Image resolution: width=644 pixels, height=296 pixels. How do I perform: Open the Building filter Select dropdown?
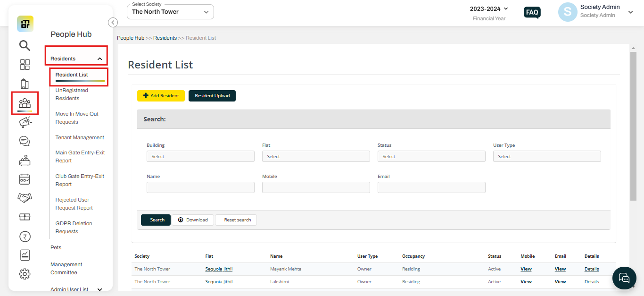(x=200, y=156)
